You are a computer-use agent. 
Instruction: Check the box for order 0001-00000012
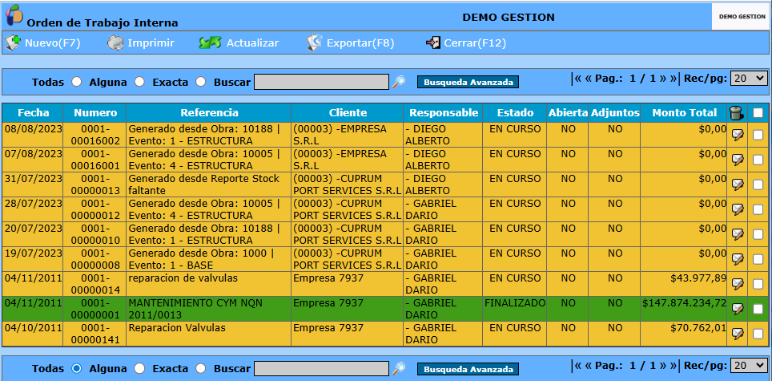[758, 209]
